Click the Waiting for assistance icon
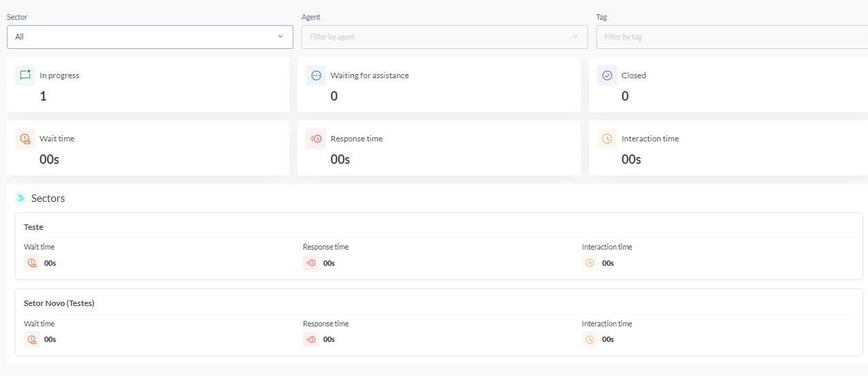The height and width of the screenshot is (376, 868). [x=316, y=75]
